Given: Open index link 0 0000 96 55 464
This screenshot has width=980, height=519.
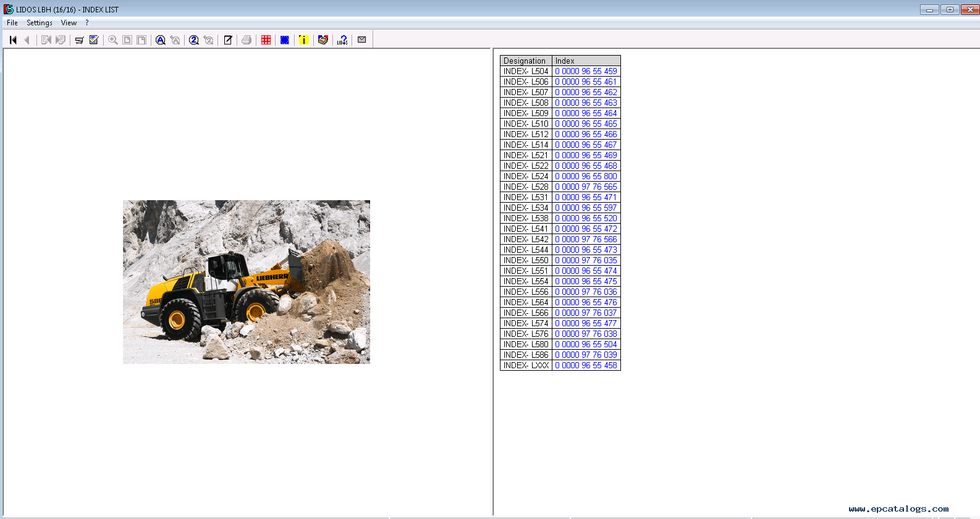Looking at the screenshot, I should tap(586, 113).
